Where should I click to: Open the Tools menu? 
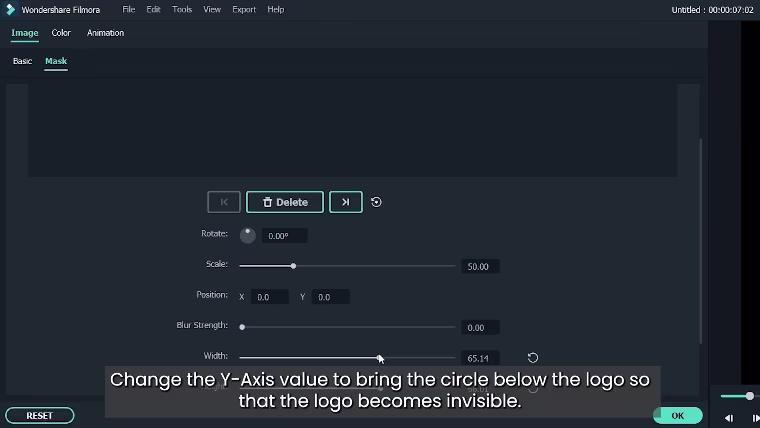pyautogui.click(x=182, y=9)
